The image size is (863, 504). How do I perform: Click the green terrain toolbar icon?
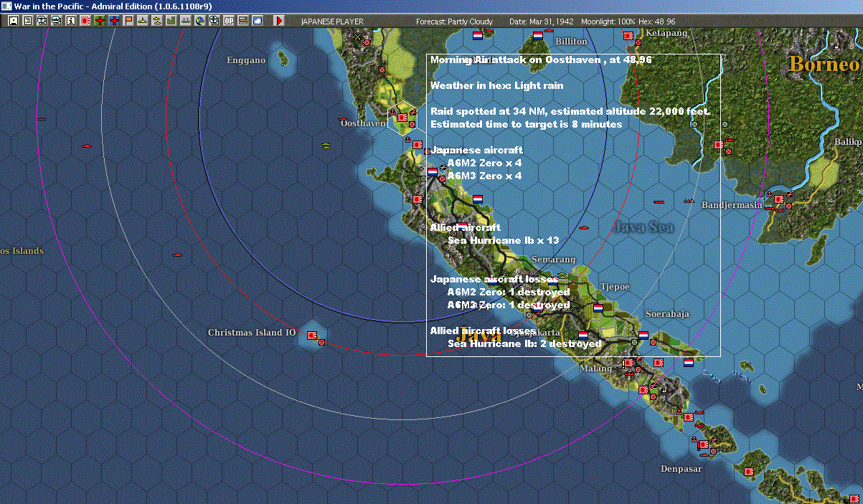click(171, 22)
